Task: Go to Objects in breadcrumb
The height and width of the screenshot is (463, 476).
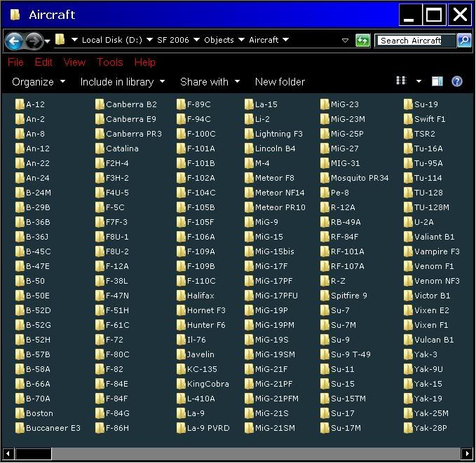Action: [219, 40]
